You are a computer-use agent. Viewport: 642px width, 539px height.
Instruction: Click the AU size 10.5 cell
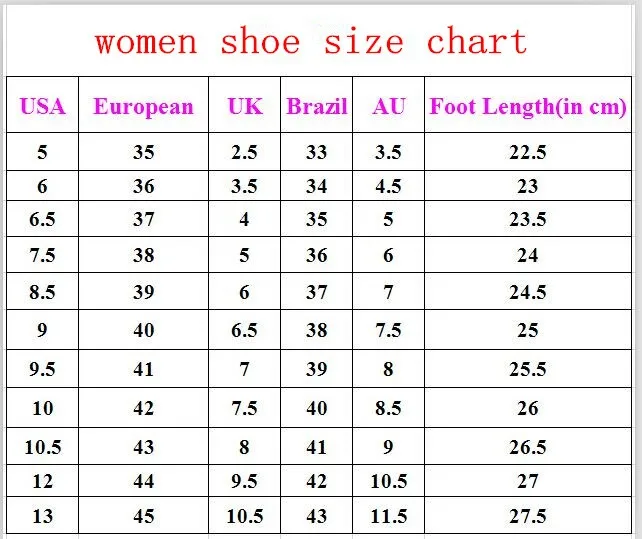[x=389, y=481]
